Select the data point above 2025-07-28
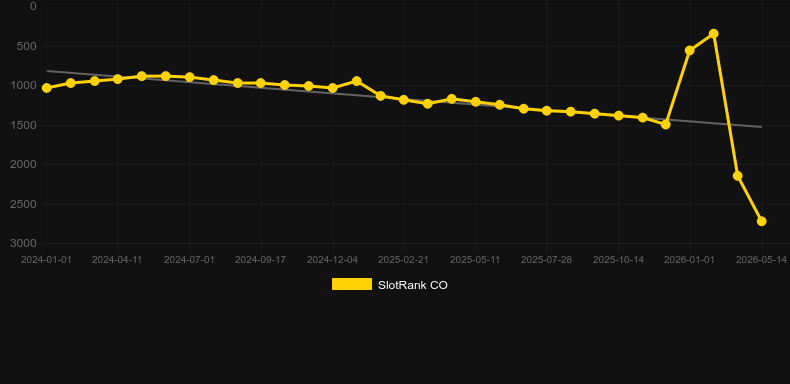Screen dimensions: 790x384 point(547,110)
